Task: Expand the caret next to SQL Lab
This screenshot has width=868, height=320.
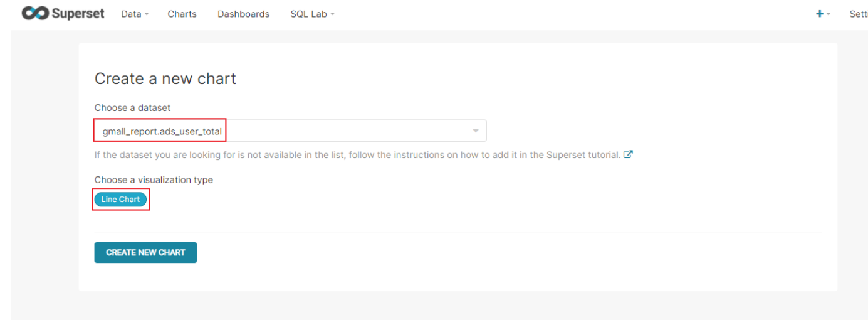Action: [x=332, y=14]
